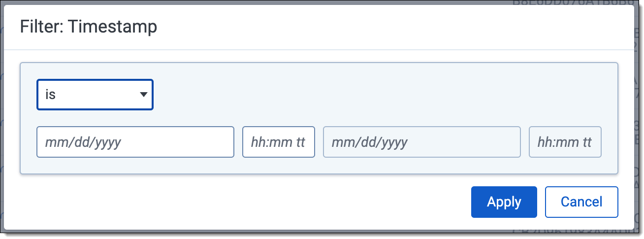The height and width of the screenshot is (239, 644).
Task: Click the greyed-out end time input
Action: pos(565,142)
